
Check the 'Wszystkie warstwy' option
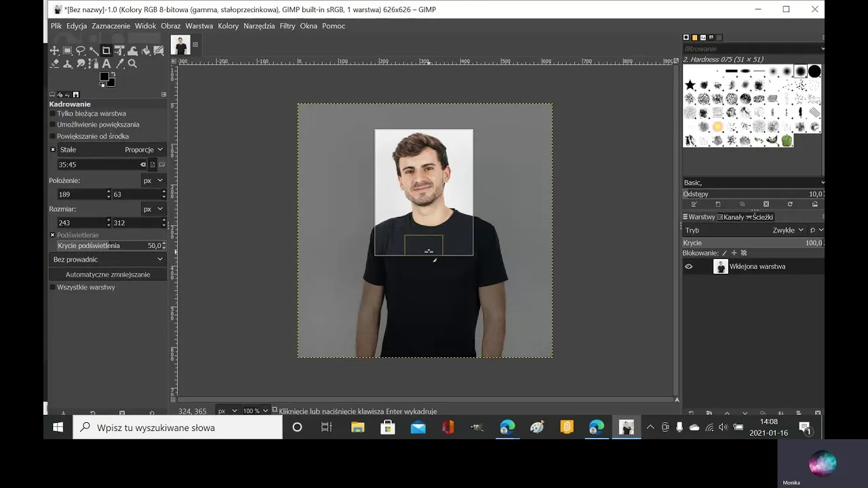53,287
